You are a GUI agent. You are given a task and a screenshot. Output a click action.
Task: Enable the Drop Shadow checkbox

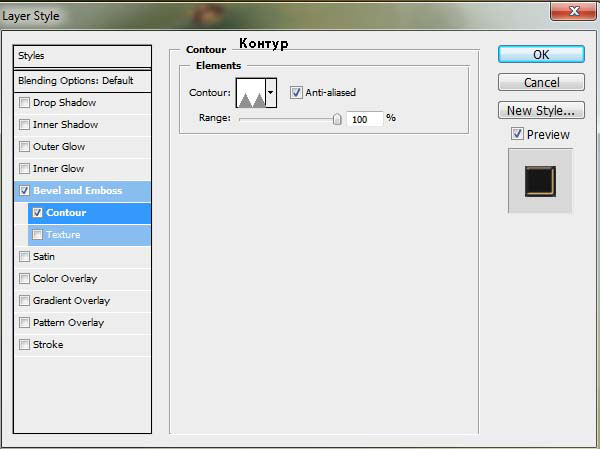[x=24, y=103]
